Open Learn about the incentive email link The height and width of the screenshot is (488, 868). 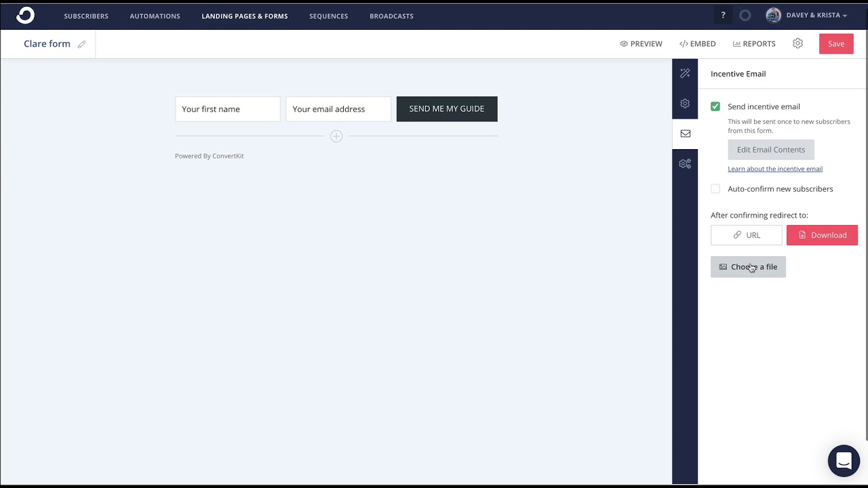775,169
